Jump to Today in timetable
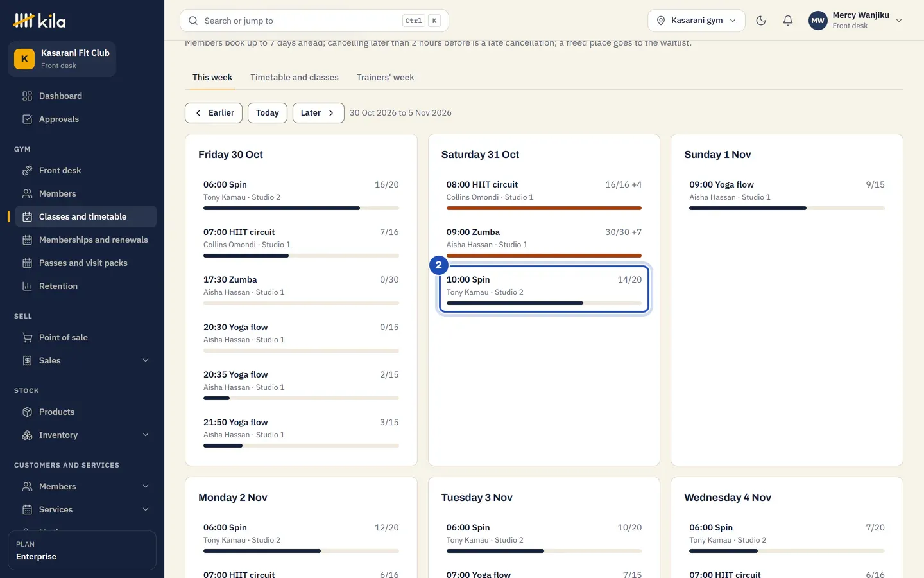Image resolution: width=924 pixels, height=578 pixels. (x=268, y=113)
